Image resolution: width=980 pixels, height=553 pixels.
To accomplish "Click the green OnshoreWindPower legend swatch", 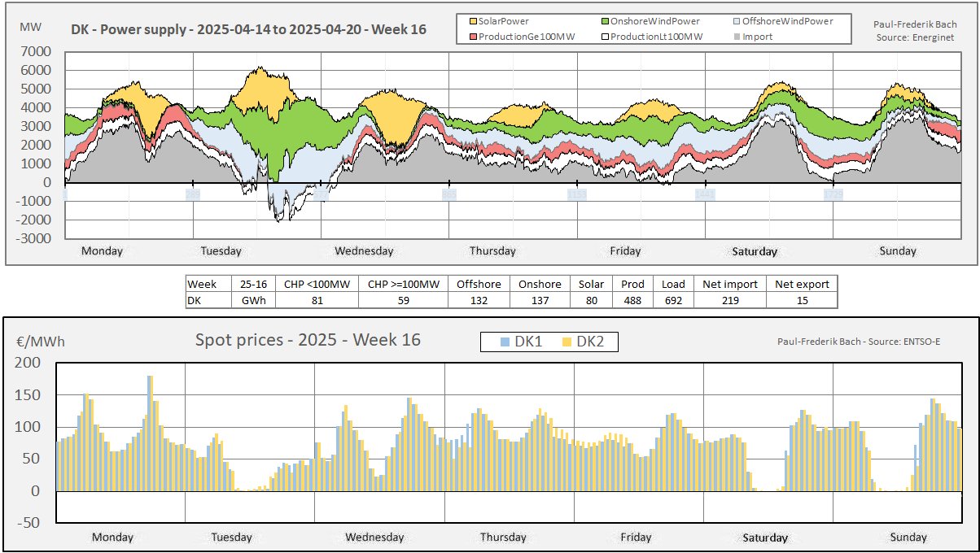I will 606,21.
